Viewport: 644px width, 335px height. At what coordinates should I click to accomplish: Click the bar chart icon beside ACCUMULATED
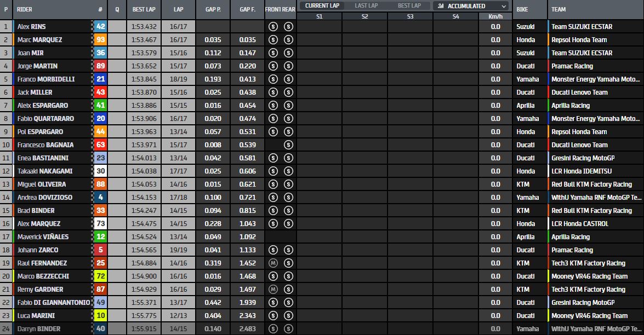pyautogui.click(x=441, y=5)
